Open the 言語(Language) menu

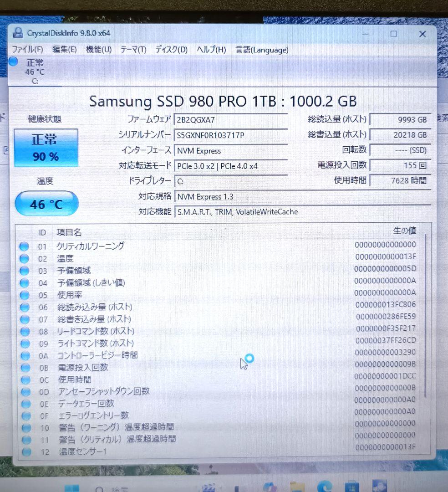(262, 50)
